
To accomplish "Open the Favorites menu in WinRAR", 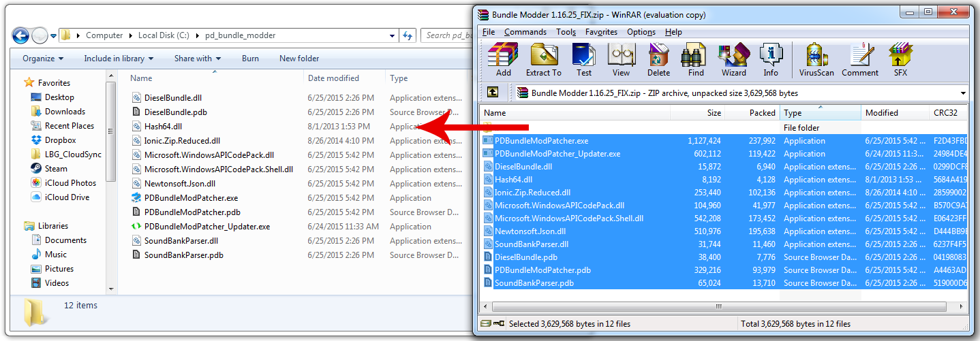I will pyautogui.click(x=601, y=32).
